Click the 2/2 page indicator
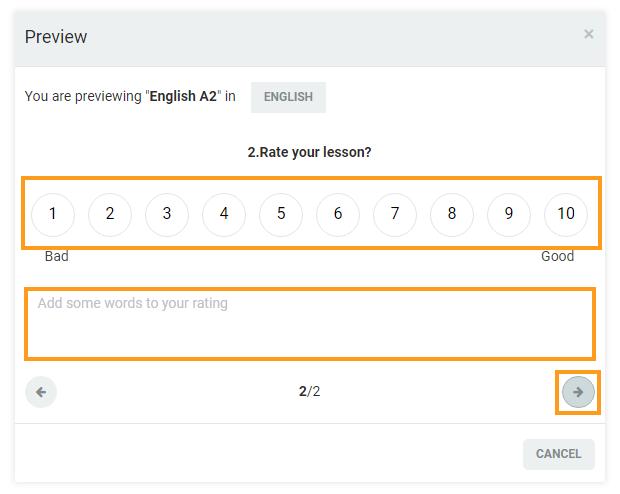 point(309,392)
